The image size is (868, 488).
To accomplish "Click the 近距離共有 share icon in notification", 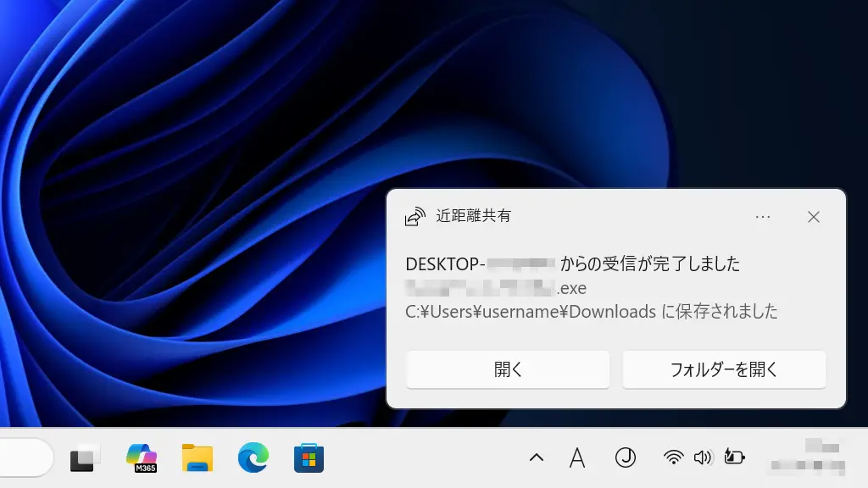I will [415, 217].
